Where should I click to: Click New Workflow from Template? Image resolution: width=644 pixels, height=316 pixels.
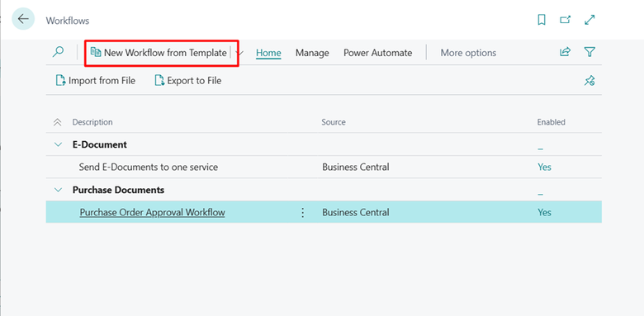pos(159,53)
